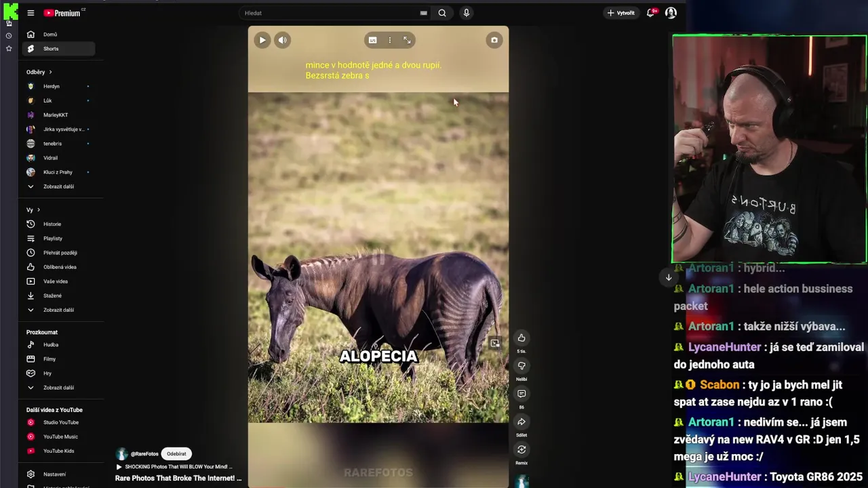This screenshot has height=488, width=868.
Task: Expand Zobrazit další under Vy section
Action: [x=58, y=310]
